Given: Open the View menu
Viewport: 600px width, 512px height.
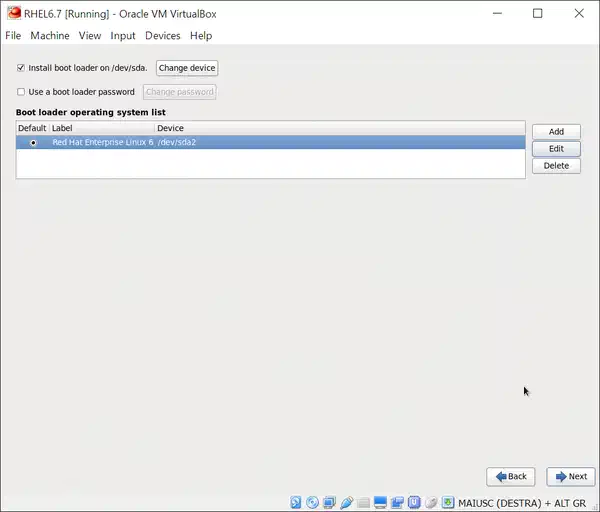Looking at the screenshot, I should 90,36.
